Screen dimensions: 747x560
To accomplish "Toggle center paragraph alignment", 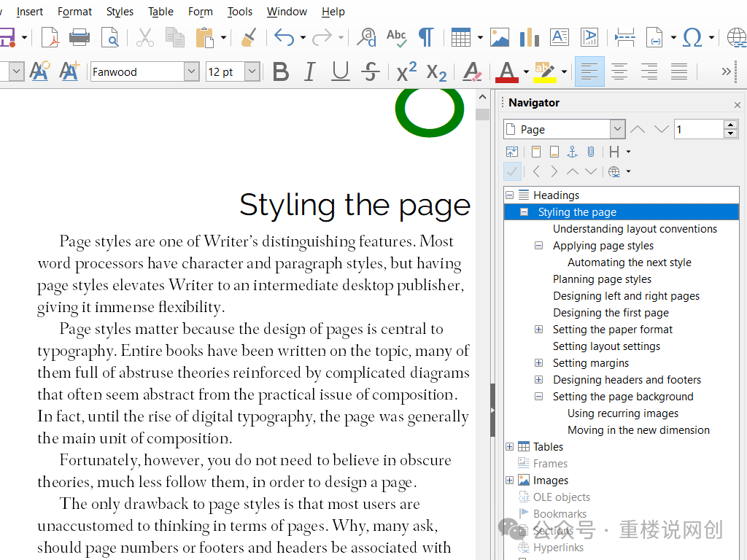I will pyautogui.click(x=619, y=71).
